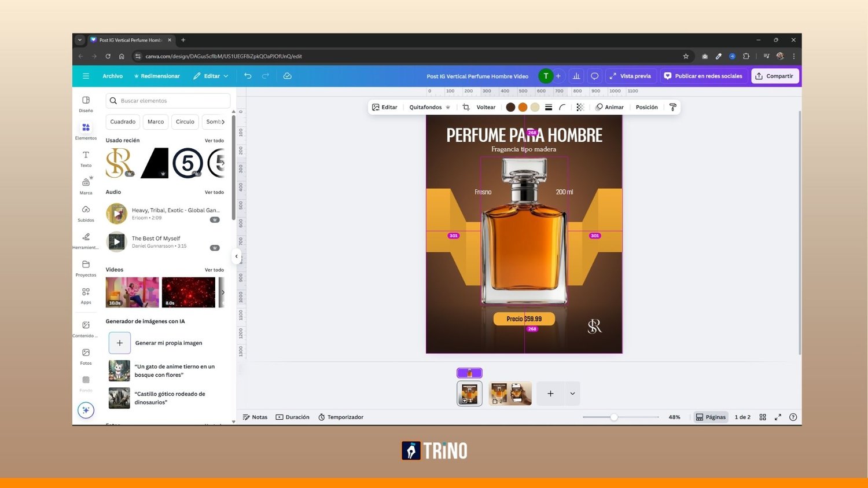Open the analytics bar chart icon
The height and width of the screenshot is (488, 868).
(576, 76)
